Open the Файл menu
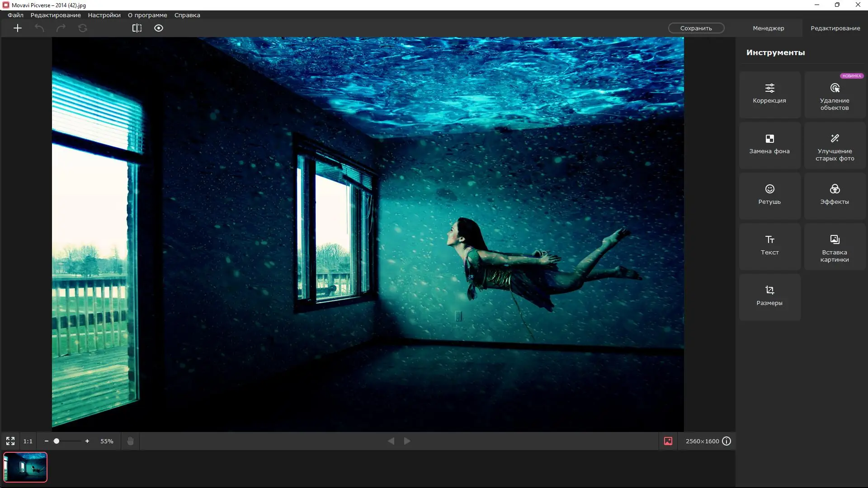Image resolution: width=868 pixels, height=488 pixels. coord(15,15)
